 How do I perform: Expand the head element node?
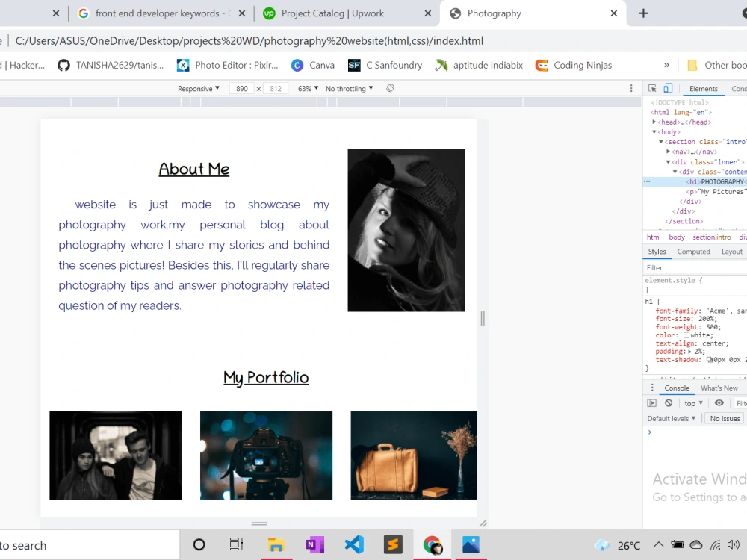click(x=654, y=122)
